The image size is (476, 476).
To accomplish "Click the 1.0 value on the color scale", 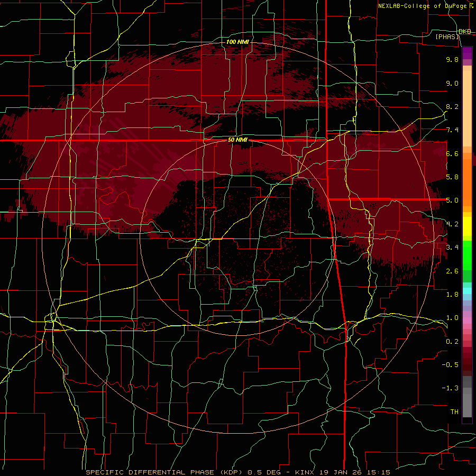I will [x=452, y=318].
